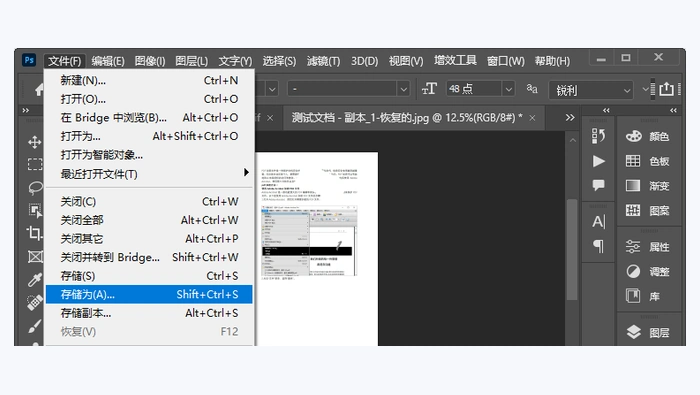Open the 帮助(H) menu
The image size is (700, 395).
(x=552, y=61)
